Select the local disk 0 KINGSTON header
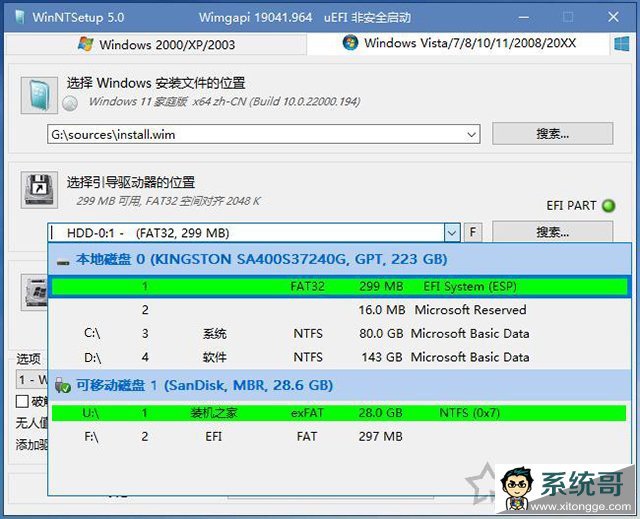 tap(339, 259)
